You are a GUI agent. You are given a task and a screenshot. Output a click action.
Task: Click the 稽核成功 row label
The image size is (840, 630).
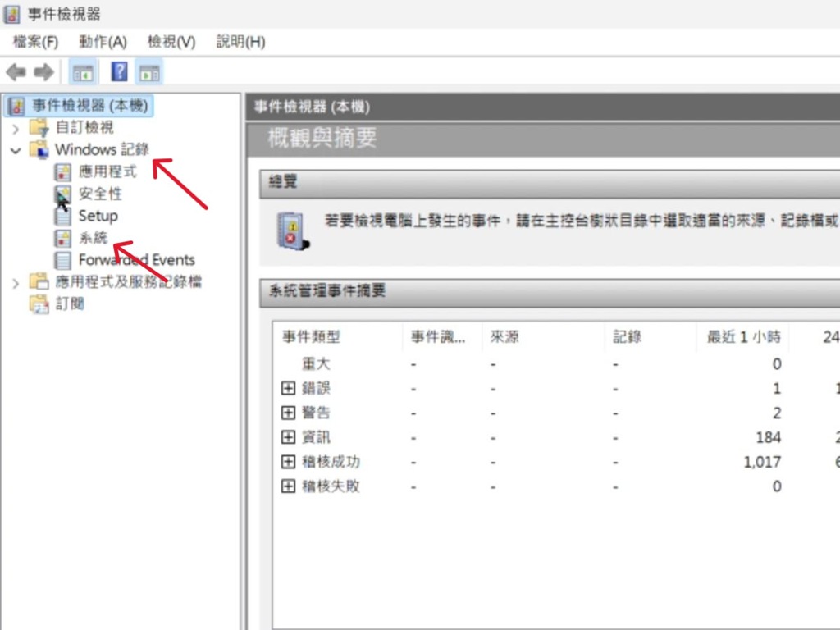tap(331, 462)
